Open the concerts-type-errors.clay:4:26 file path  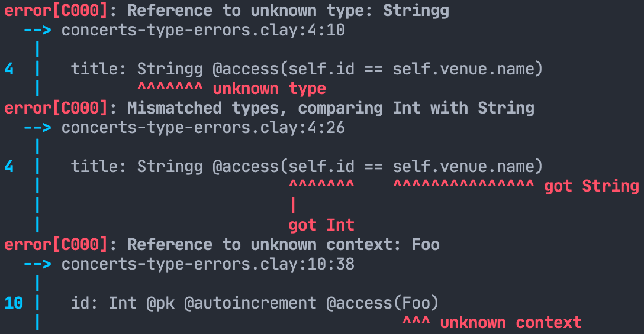coord(203,128)
